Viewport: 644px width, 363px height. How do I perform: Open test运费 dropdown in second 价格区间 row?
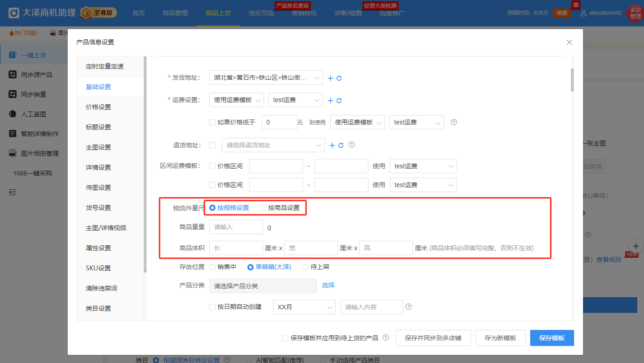(x=423, y=185)
